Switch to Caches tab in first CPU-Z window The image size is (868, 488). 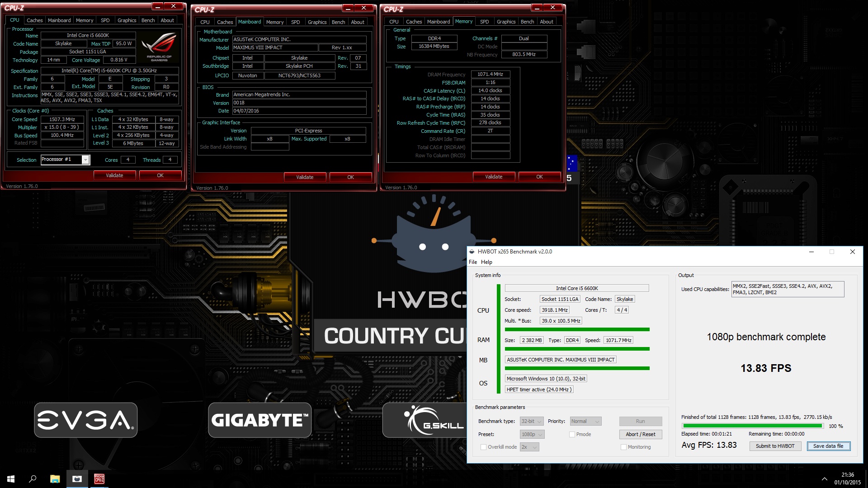coord(34,20)
